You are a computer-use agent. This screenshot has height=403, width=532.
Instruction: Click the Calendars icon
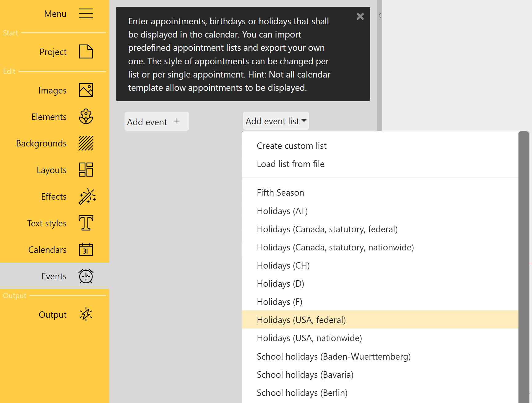click(x=86, y=249)
